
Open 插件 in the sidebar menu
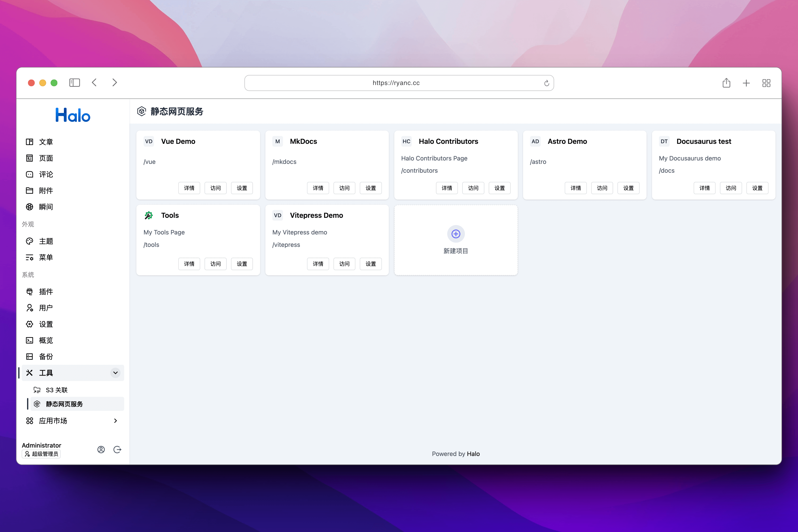pyautogui.click(x=46, y=291)
